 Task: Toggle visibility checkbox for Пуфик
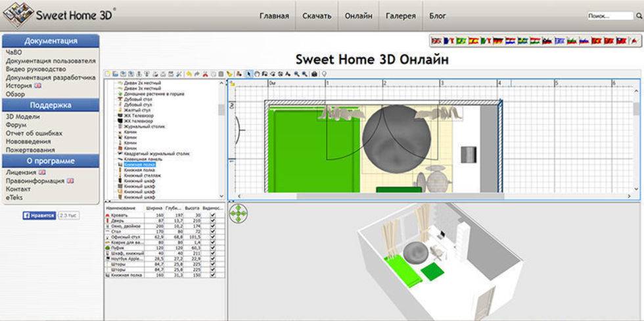tap(212, 247)
